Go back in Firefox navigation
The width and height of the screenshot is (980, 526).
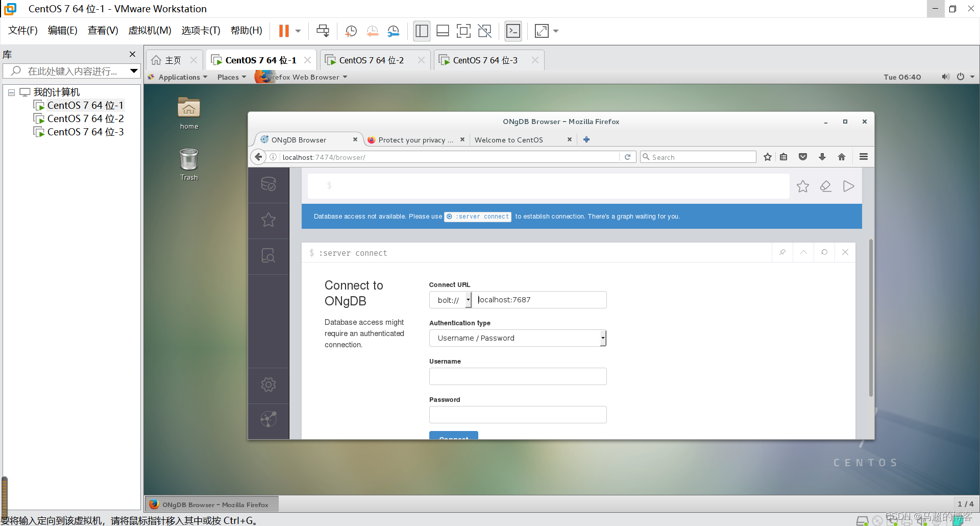point(259,157)
